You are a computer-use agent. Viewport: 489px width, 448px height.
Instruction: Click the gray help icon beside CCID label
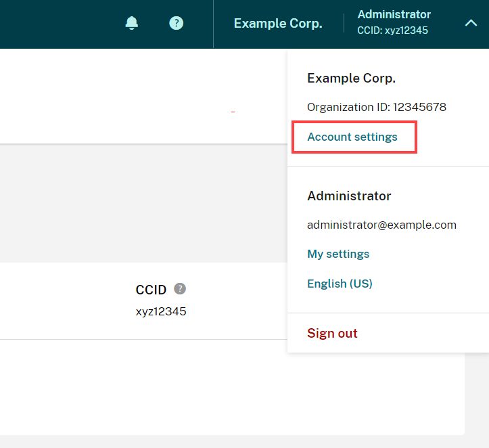[x=179, y=289]
